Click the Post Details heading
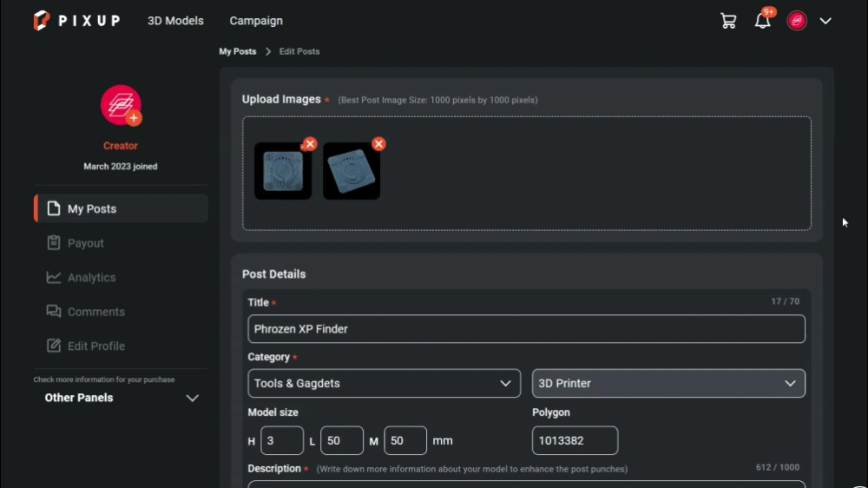Screen dimensions: 868x488 (x=273, y=274)
